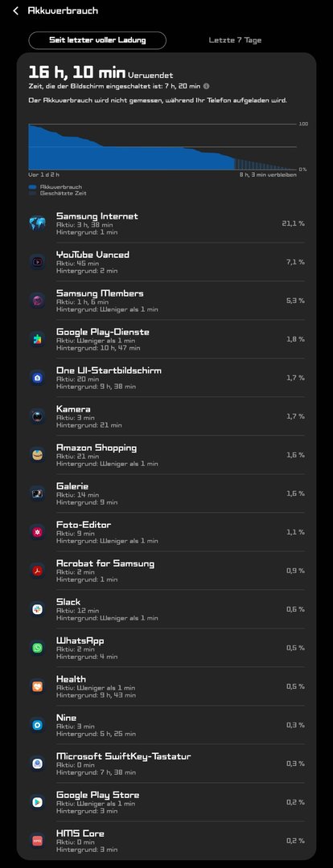The image size is (333, 868).
Task: Tap the Google Play Store icon
Action: pos(37,802)
